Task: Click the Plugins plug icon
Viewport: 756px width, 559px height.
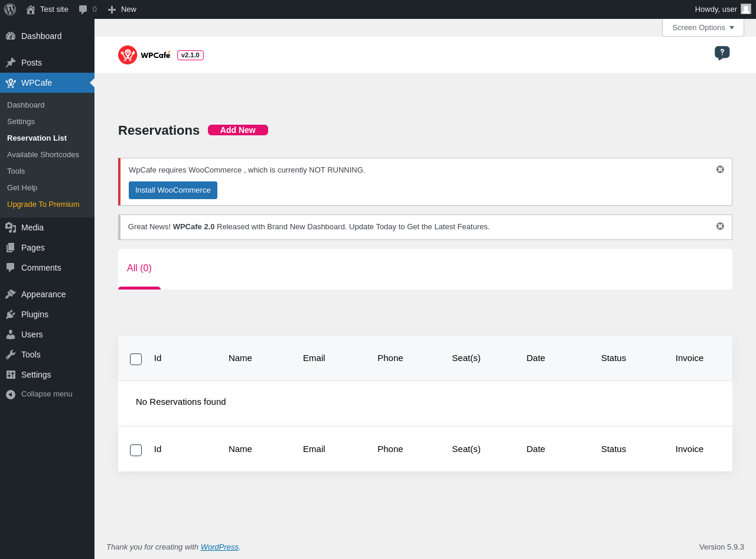Action: click(x=11, y=314)
